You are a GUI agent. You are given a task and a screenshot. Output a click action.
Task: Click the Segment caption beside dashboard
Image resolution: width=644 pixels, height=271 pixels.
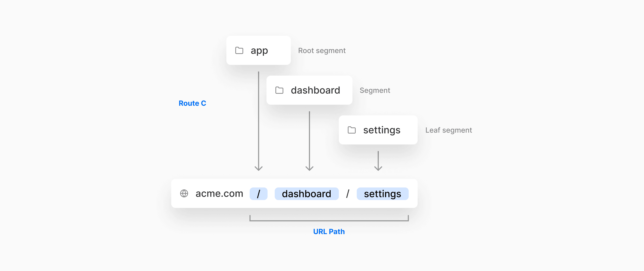375,90
